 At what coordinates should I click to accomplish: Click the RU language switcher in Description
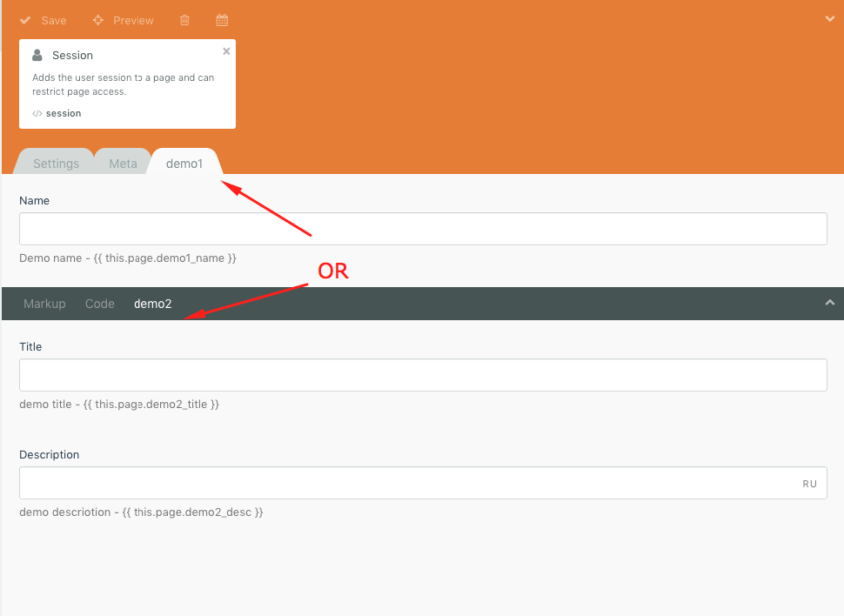(809, 484)
